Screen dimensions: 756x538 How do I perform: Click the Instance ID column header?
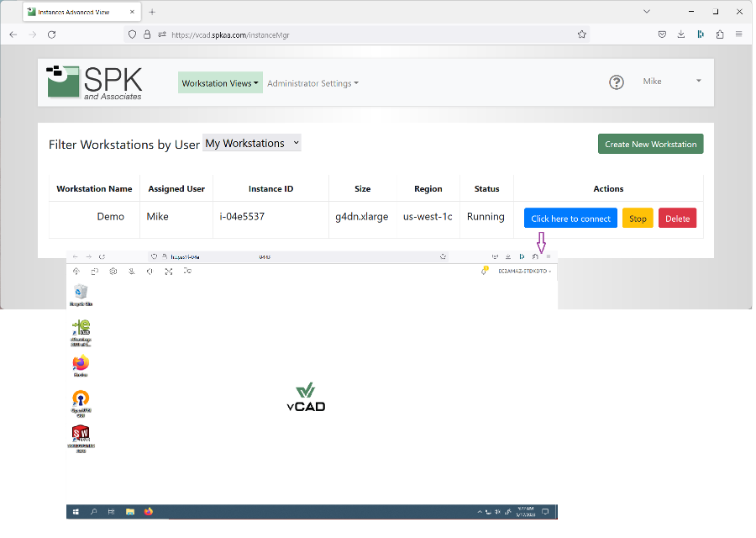click(271, 188)
